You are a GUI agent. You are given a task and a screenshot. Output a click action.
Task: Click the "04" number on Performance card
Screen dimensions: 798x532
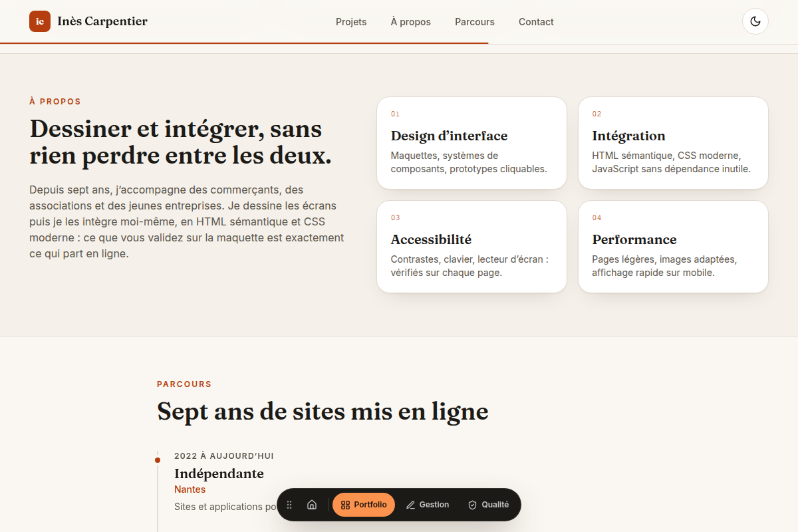[597, 218]
